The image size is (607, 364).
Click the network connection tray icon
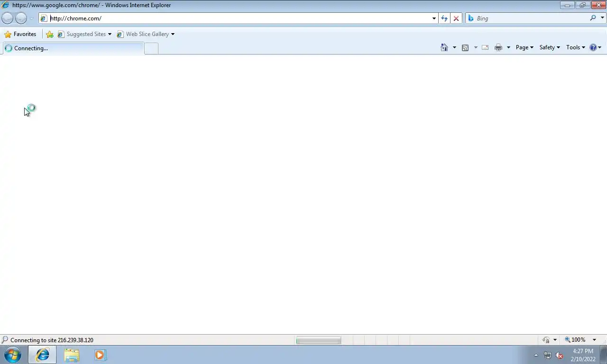[x=547, y=355]
